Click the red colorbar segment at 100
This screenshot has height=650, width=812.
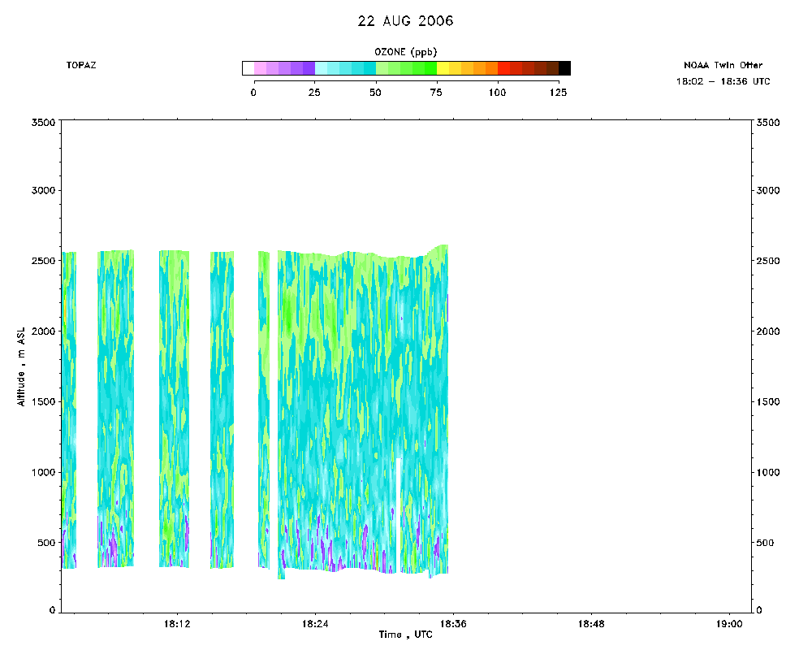tap(503, 68)
